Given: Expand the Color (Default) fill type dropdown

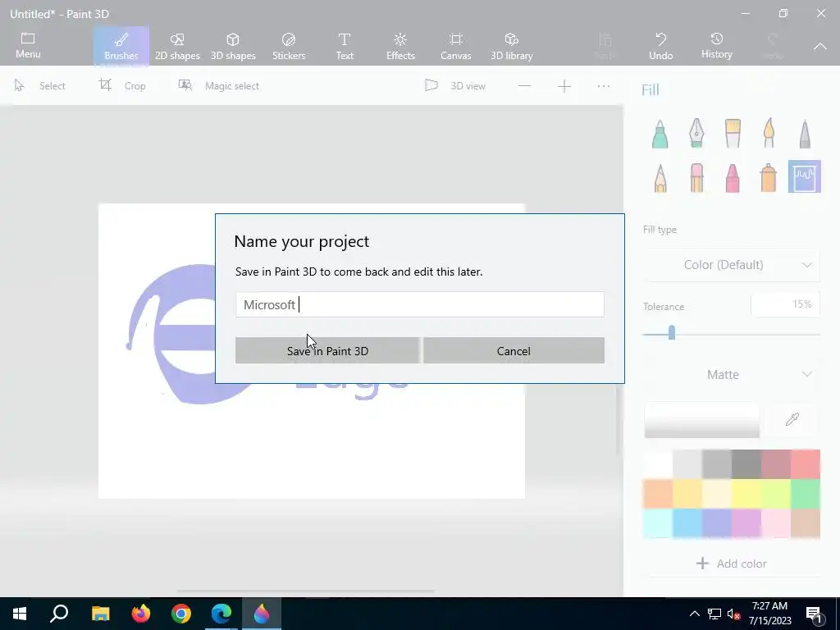Looking at the screenshot, I should point(731,265).
